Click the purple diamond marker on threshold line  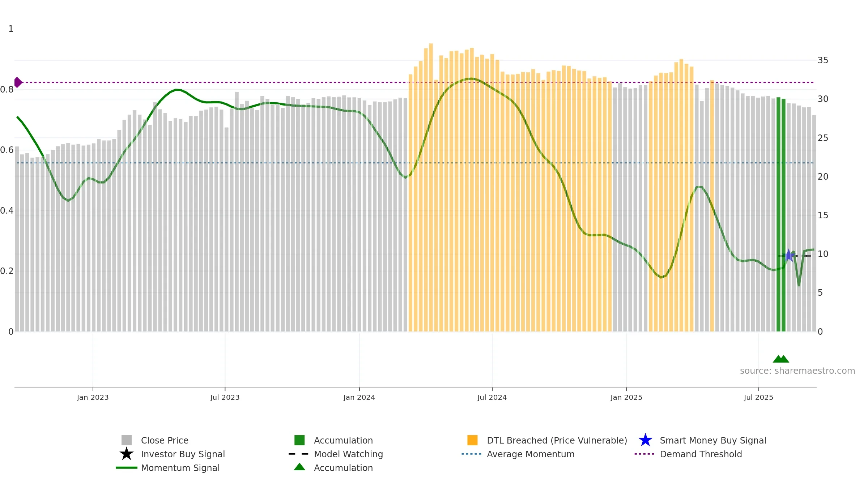(17, 82)
